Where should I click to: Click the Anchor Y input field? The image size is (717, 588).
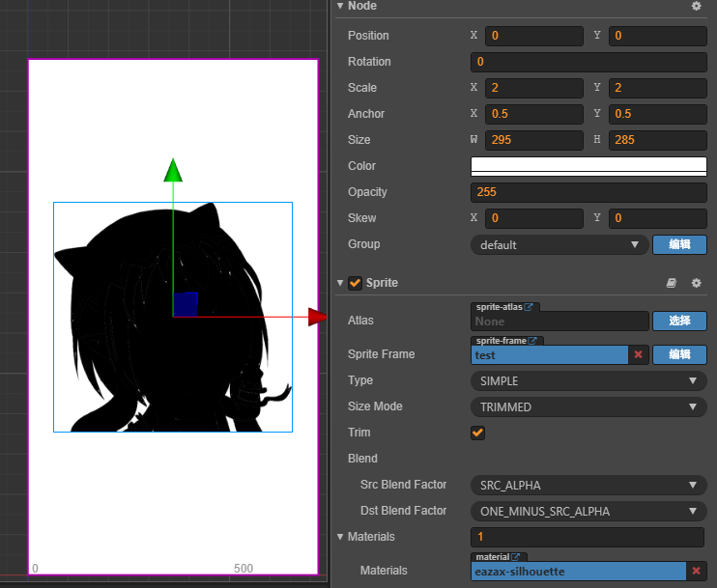657,114
